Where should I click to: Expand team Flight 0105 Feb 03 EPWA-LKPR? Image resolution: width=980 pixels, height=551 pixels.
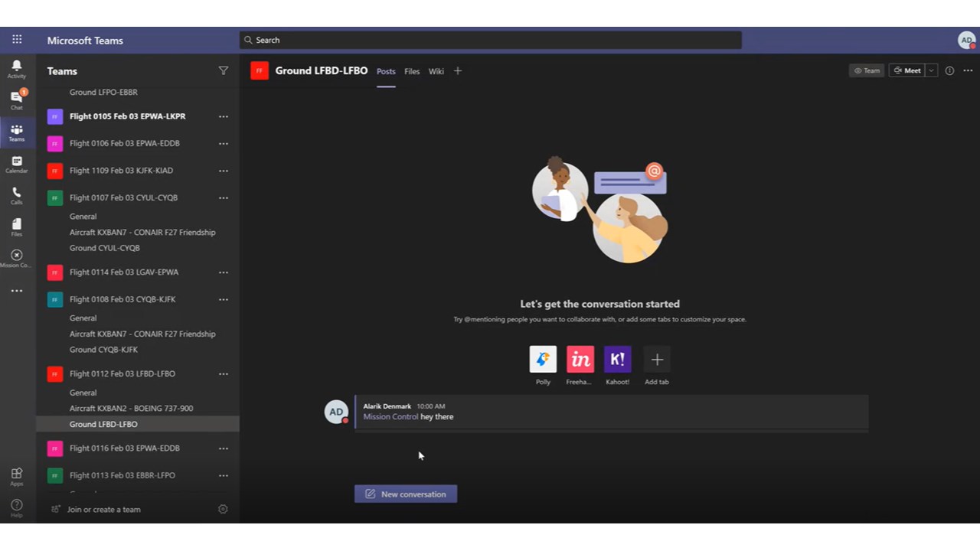click(127, 116)
